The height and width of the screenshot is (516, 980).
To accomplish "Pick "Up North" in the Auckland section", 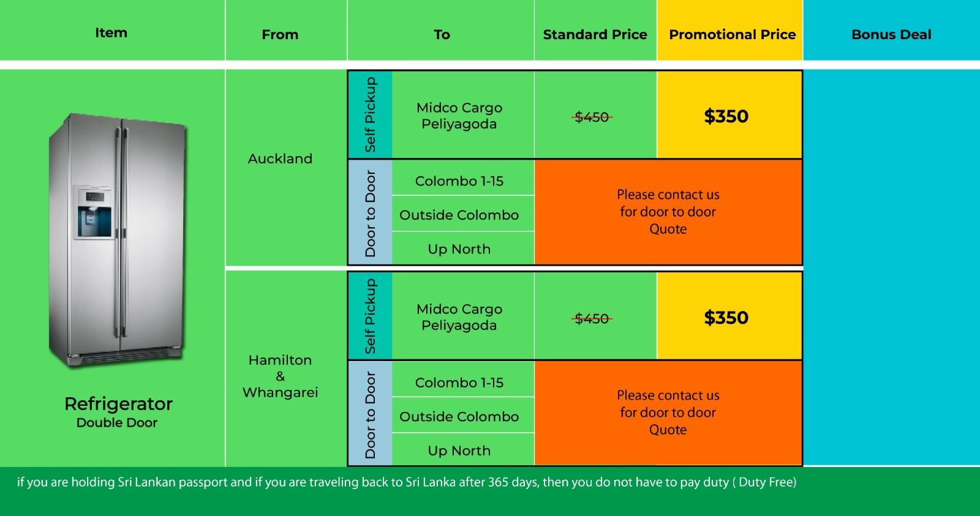I will 459,249.
